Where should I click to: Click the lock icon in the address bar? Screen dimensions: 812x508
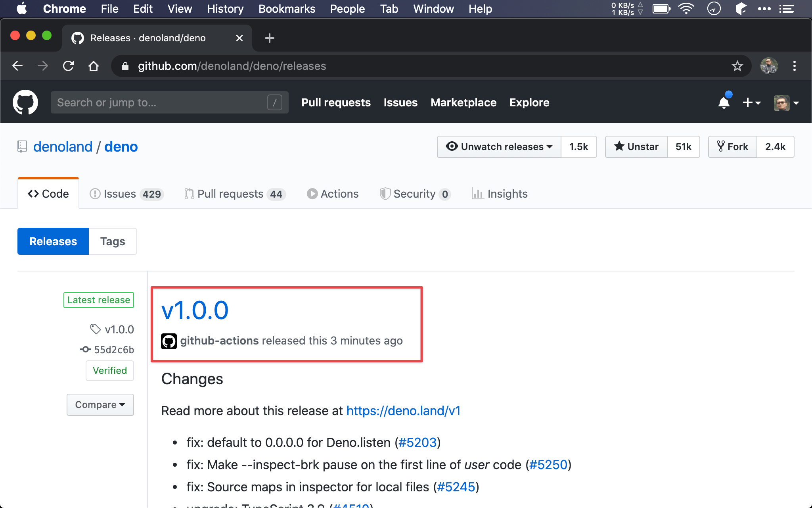pyautogui.click(x=125, y=66)
